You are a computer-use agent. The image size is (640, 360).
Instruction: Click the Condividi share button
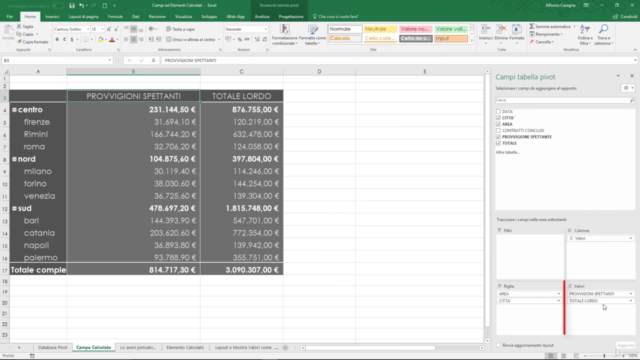point(625,17)
